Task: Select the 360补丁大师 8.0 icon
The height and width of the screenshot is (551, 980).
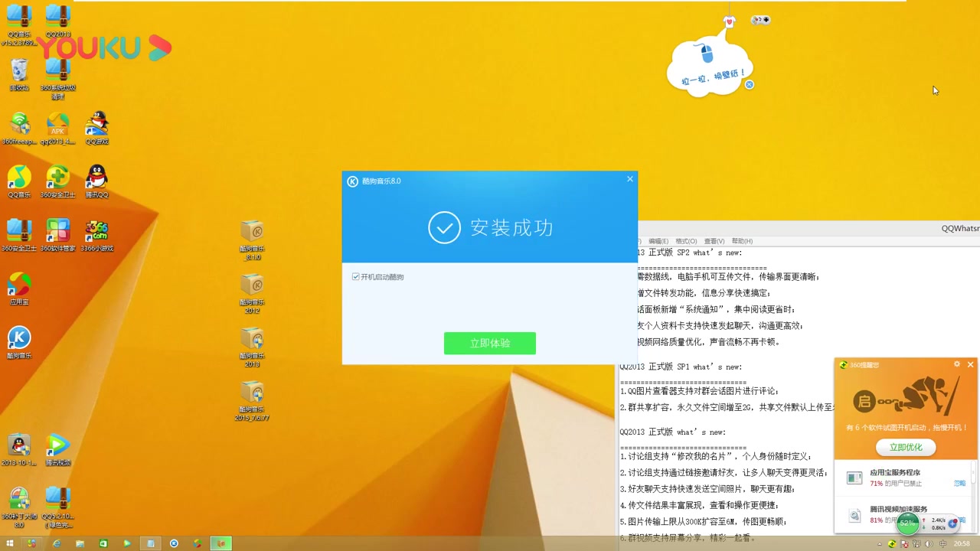Action: 19,507
